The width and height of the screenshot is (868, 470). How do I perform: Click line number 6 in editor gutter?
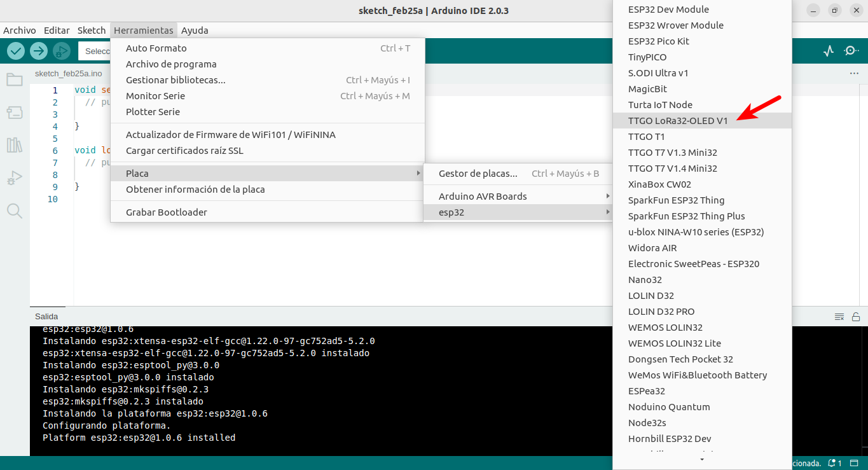[x=55, y=151]
